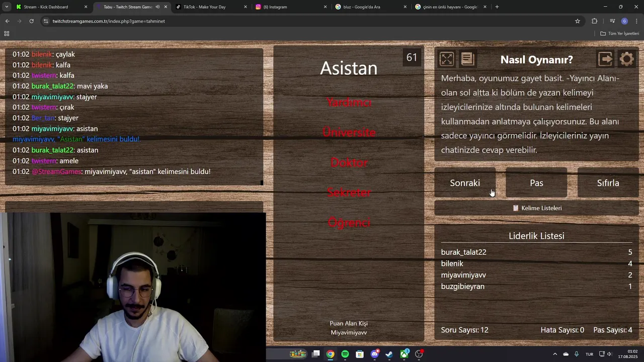
Task: Click the volume icon in system tray
Action: [609, 354]
